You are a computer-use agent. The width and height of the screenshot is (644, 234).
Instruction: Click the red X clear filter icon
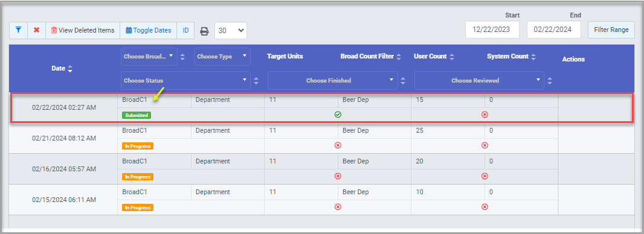37,30
